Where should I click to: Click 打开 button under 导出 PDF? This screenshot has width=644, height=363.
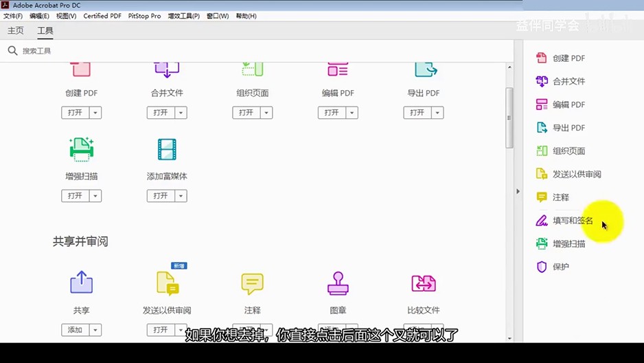[x=417, y=113]
